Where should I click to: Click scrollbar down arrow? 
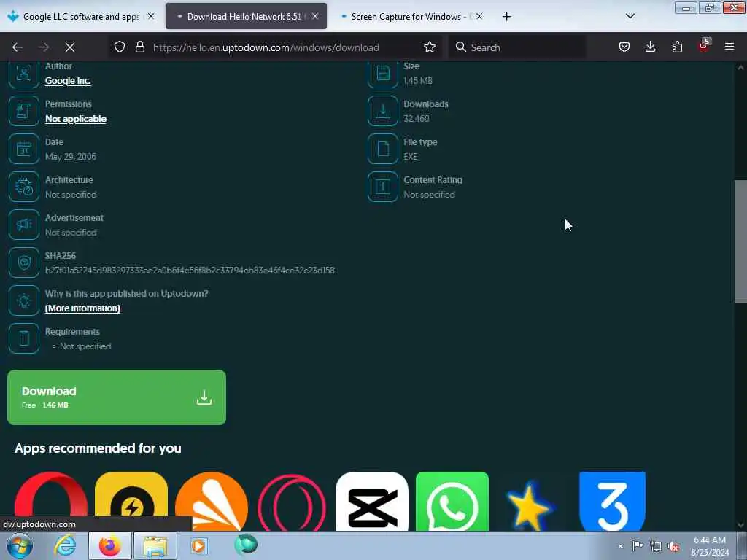740,525
